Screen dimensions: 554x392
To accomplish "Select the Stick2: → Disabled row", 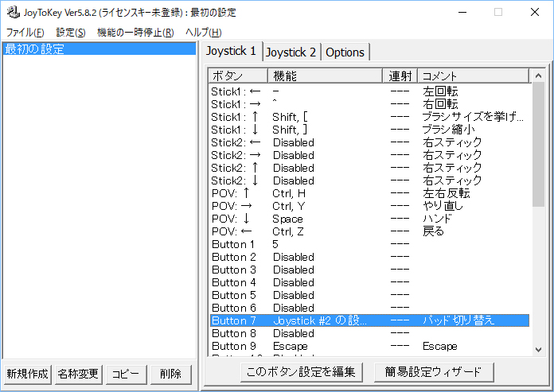I will (x=369, y=155).
